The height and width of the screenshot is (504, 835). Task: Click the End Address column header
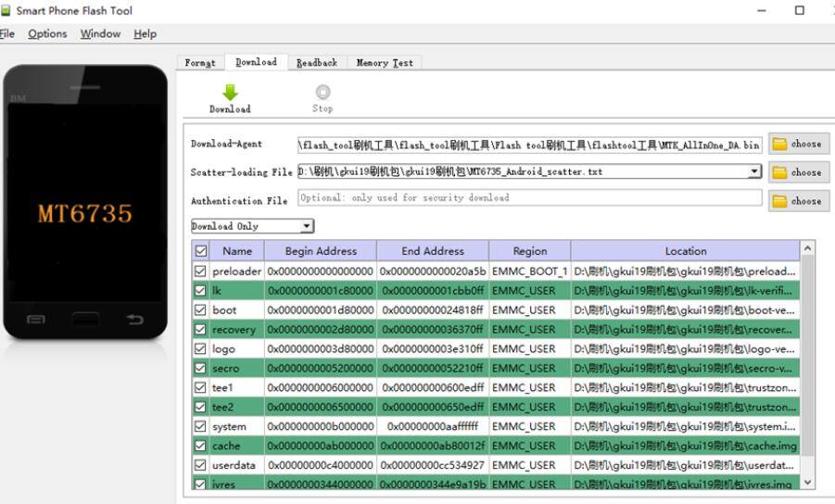(x=433, y=251)
